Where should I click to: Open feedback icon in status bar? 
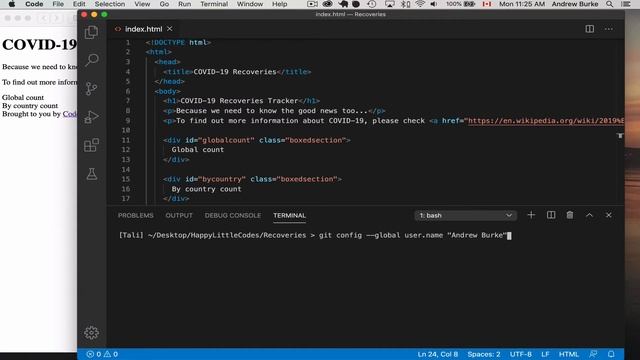pyautogui.click(x=593, y=354)
